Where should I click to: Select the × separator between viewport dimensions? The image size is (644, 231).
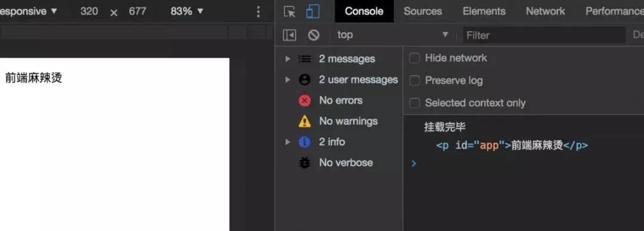114,13
